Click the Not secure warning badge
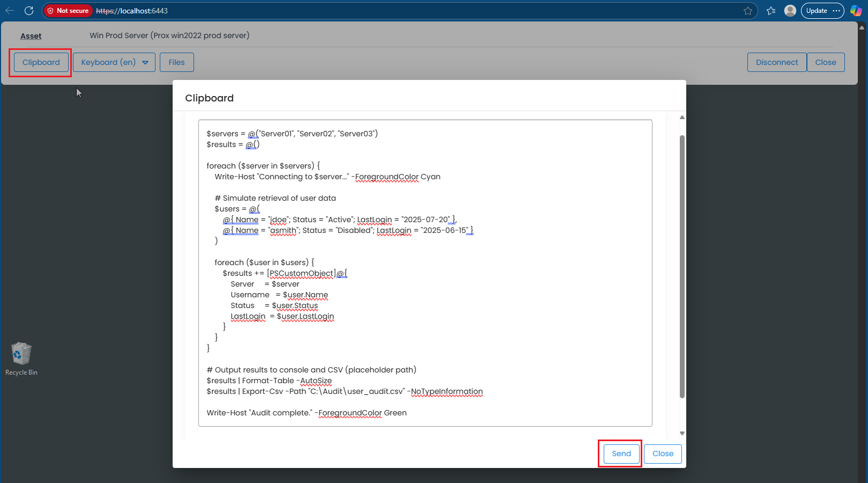Image resolution: width=868 pixels, height=483 pixels. point(68,11)
